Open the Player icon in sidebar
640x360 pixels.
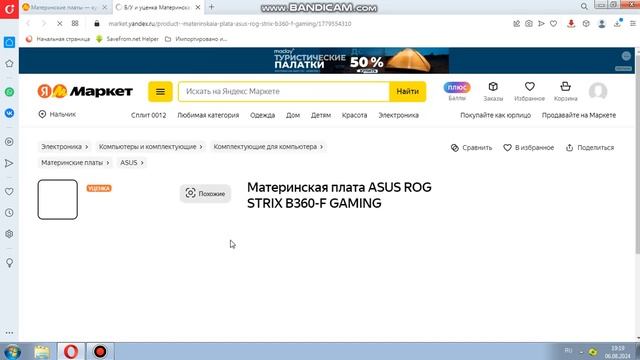9,142
